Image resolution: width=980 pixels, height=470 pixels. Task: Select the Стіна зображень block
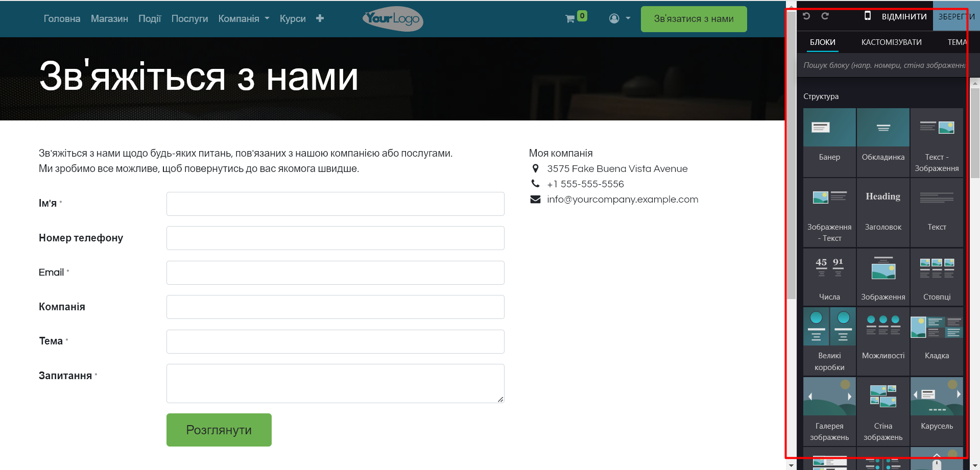883,410
